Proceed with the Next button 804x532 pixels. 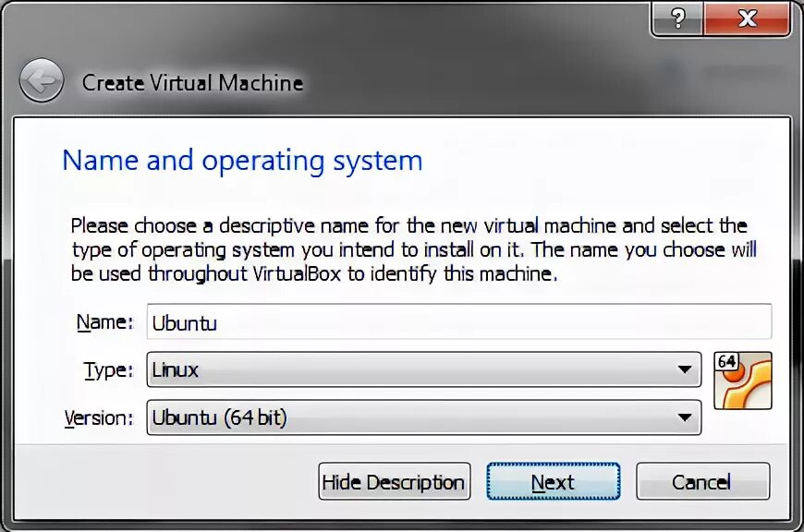[554, 481]
